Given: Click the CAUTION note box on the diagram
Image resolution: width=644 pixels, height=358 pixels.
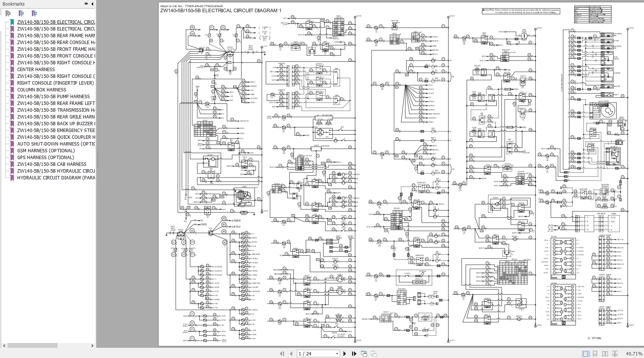Looking at the screenshot, I should pos(521,11).
